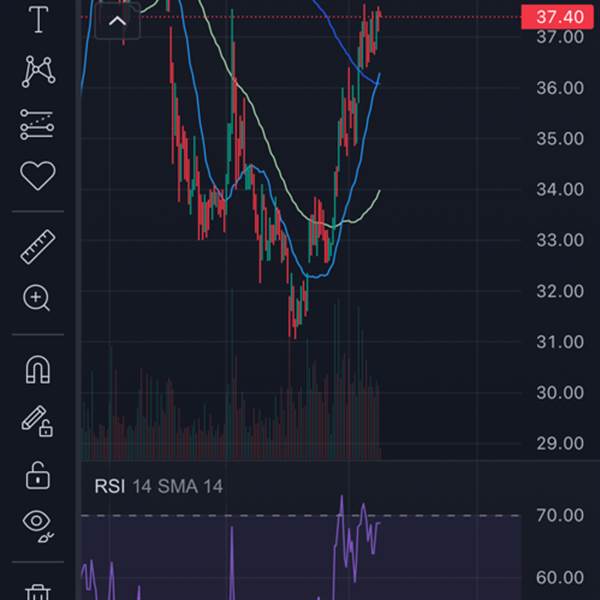Collapse the indicator legend chevron
The image size is (600, 600).
pos(117,21)
